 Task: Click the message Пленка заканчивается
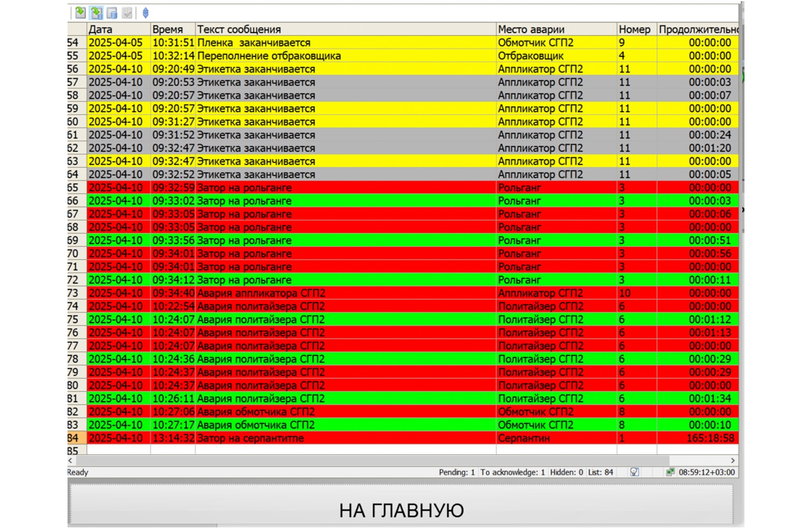coord(254,43)
